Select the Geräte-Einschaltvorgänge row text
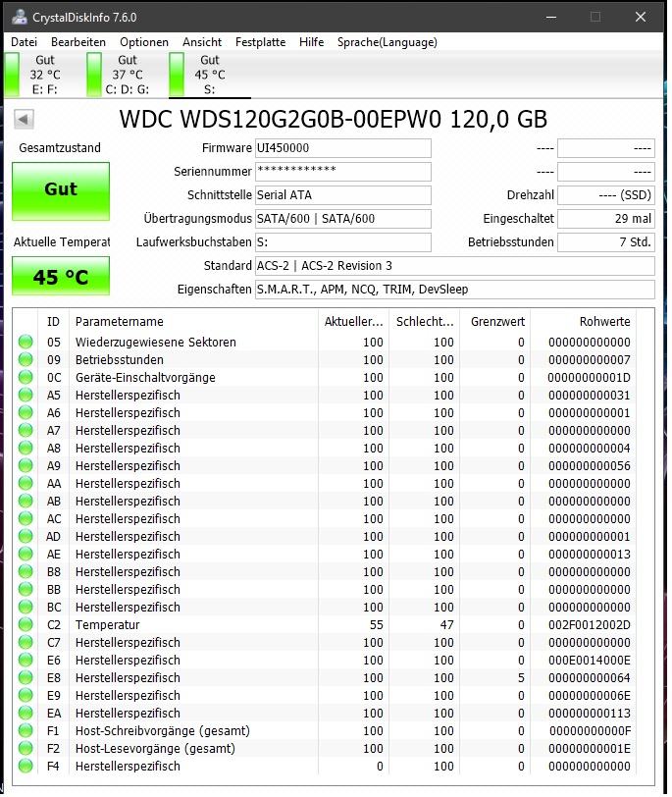Image resolution: width=672 pixels, height=797 pixels. [145, 378]
